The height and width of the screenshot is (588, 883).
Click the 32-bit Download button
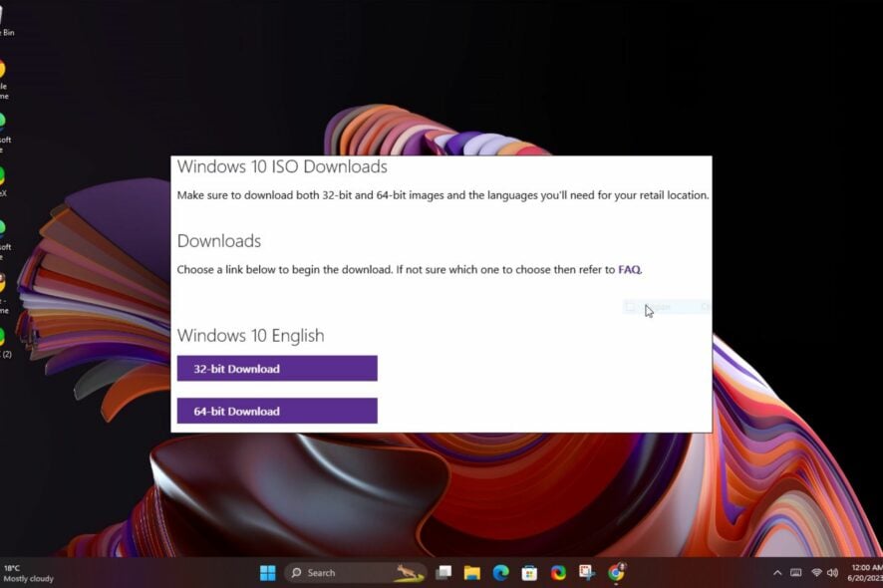[x=277, y=368]
